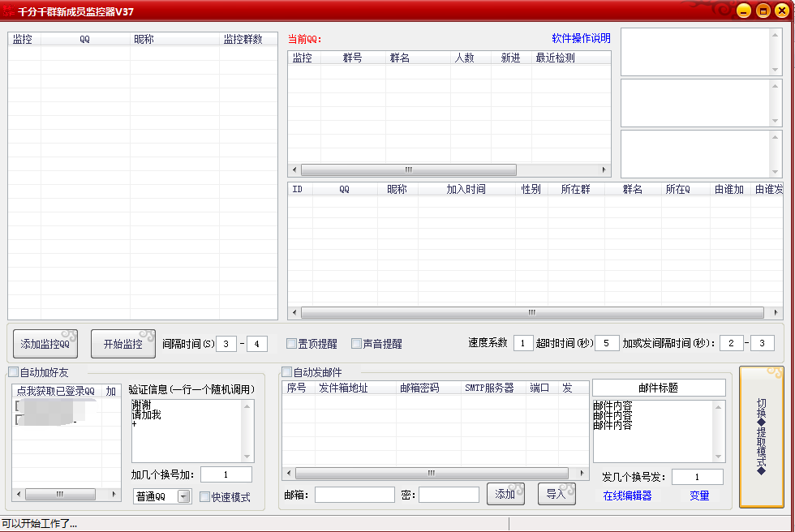This screenshot has height=532, width=795.
Task: Open 软件操作说明 link
Action: pos(581,38)
